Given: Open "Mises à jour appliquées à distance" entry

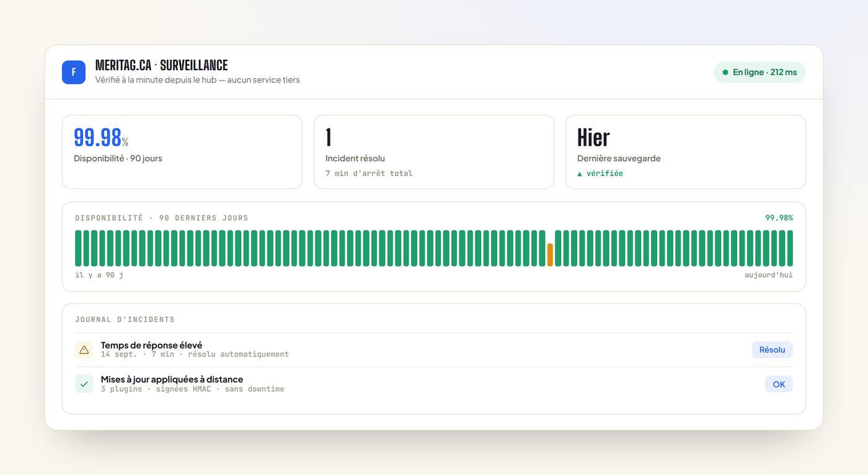Looking at the screenshot, I should click(434, 384).
